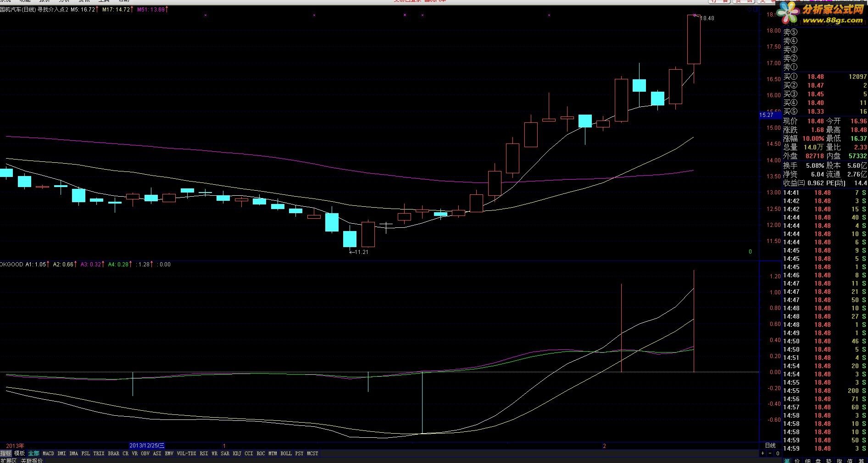This screenshot has height=463, width=868.
Task: Select the 价 price tab at bottom right
Action: [x=797, y=460]
